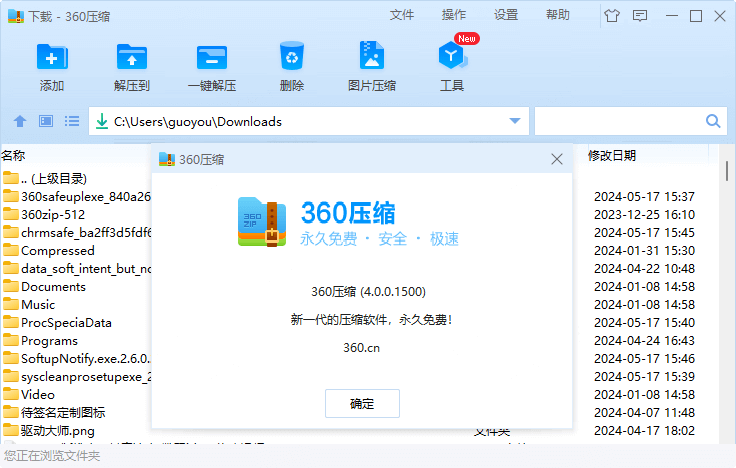Screen dimensions: 736x468
Task: Click the 一键解压 one-click extract icon
Action: point(211,66)
